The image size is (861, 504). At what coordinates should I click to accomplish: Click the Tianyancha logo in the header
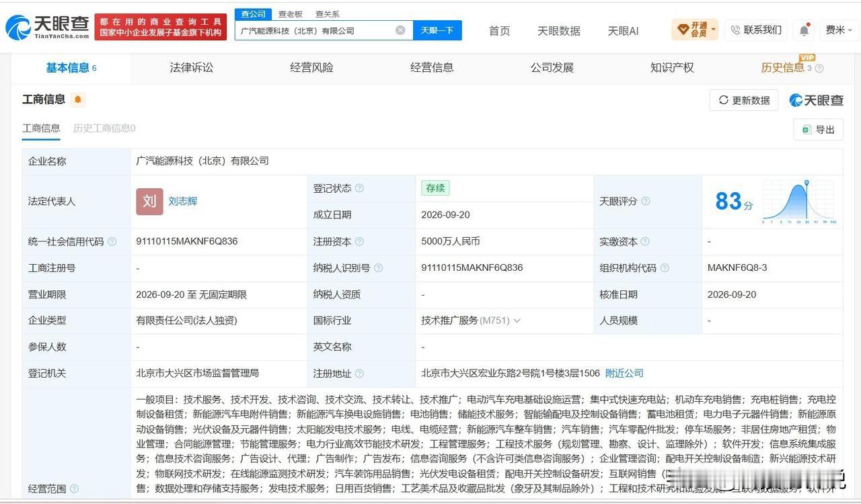(x=47, y=28)
